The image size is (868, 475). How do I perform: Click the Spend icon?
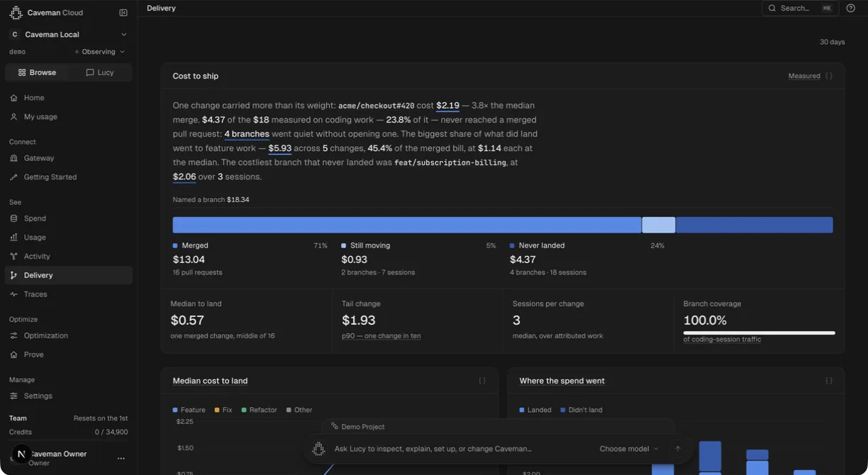pos(13,218)
